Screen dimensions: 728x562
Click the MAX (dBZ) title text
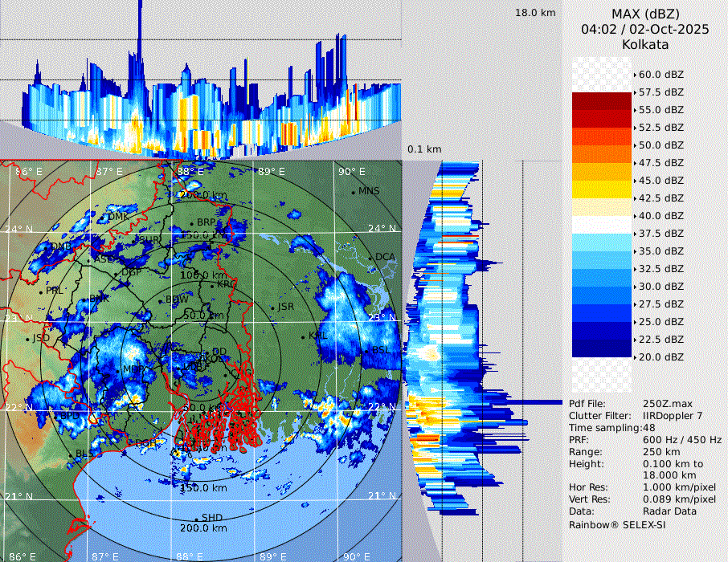pyautogui.click(x=645, y=14)
